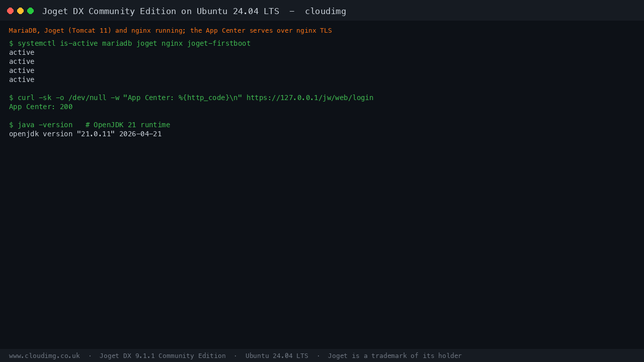This screenshot has width=644, height=362.
Task: Click the 'systemctl is-active mariadb joget nginx joget-firstboot' command
Action: click(x=130, y=43)
